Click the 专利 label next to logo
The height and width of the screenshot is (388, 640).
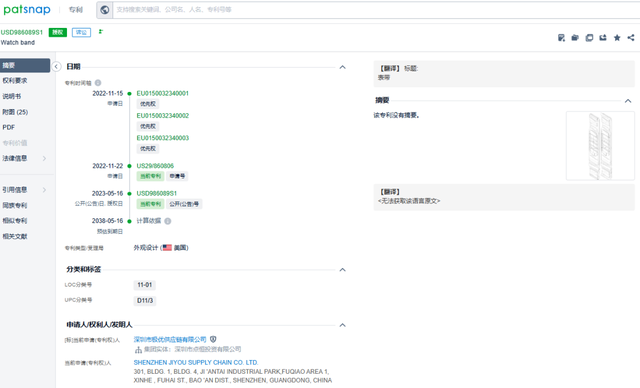coord(76,10)
